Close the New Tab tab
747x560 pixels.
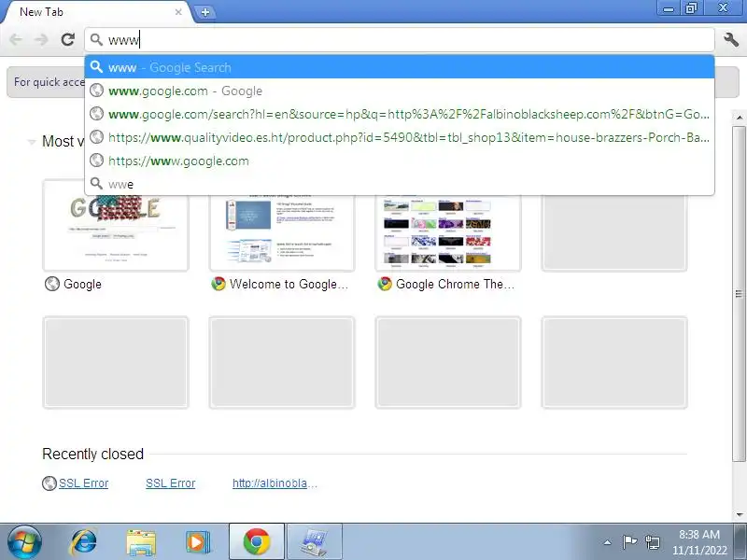click(178, 12)
